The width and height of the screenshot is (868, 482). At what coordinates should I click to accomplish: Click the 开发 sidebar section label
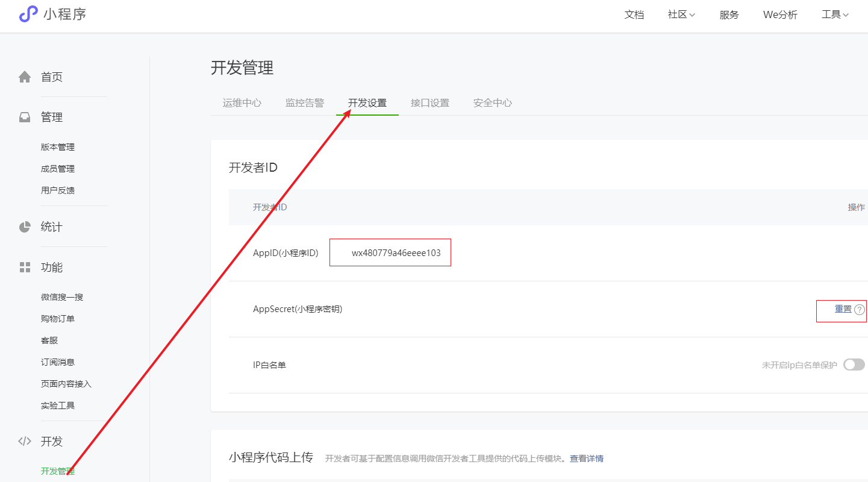coord(52,441)
